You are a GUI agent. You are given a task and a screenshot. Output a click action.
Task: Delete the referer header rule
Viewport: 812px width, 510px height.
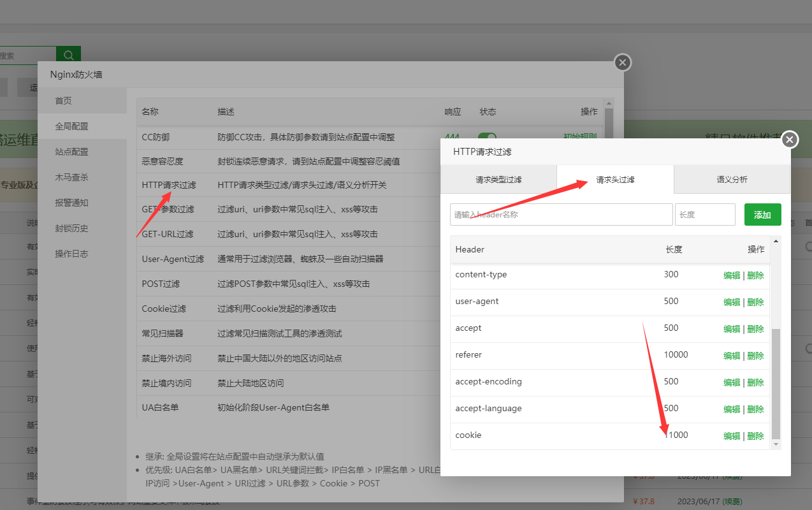coord(755,356)
